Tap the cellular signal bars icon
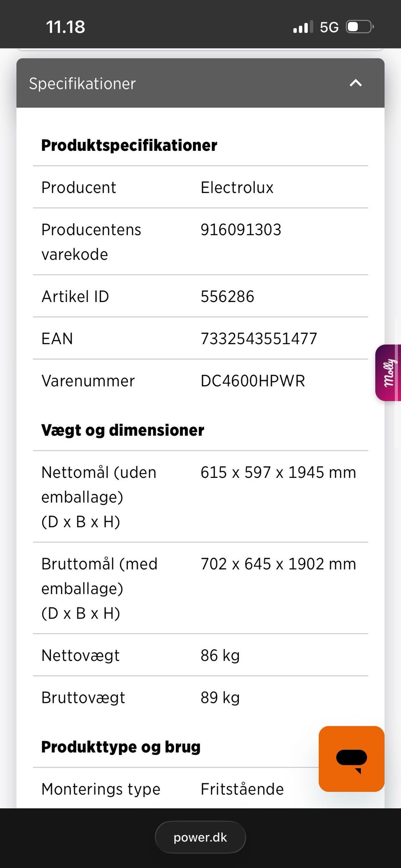The width and height of the screenshot is (401, 868). pyautogui.click(x=303, y=28)
